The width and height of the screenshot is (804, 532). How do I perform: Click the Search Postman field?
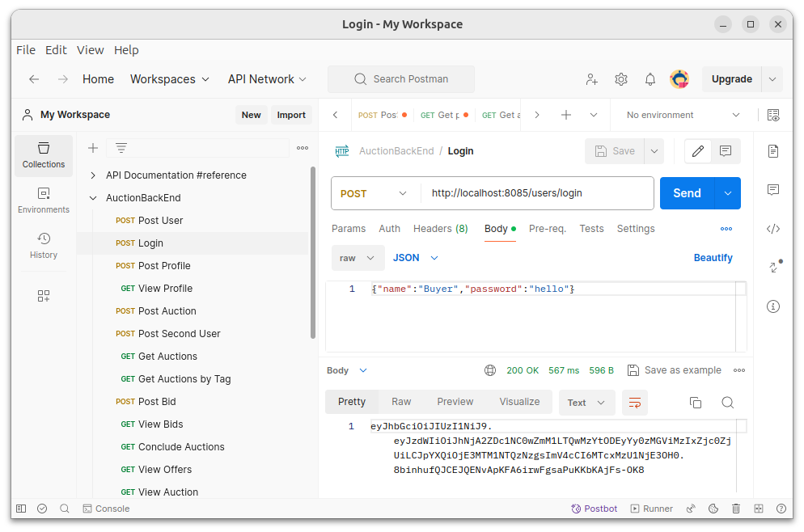point(401,79)
